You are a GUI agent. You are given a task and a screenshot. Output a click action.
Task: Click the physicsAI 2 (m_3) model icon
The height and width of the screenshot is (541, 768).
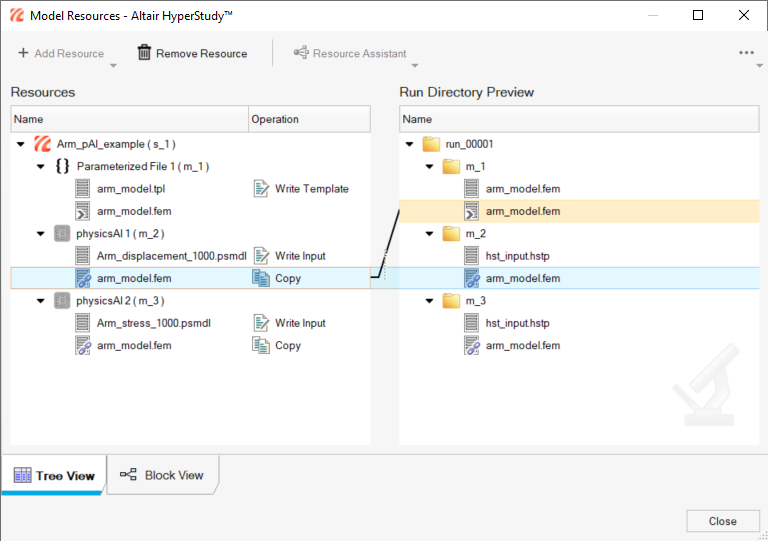click(x=62, y=301)
